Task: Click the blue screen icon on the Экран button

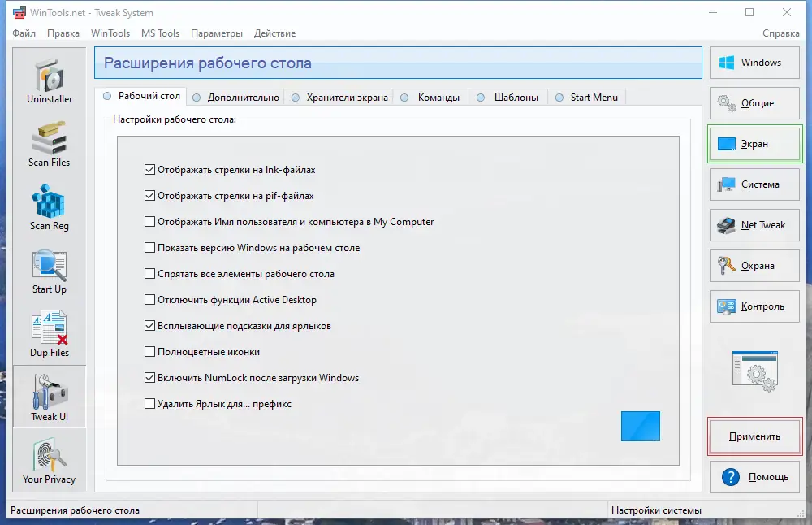Action: tap(727, 144)
